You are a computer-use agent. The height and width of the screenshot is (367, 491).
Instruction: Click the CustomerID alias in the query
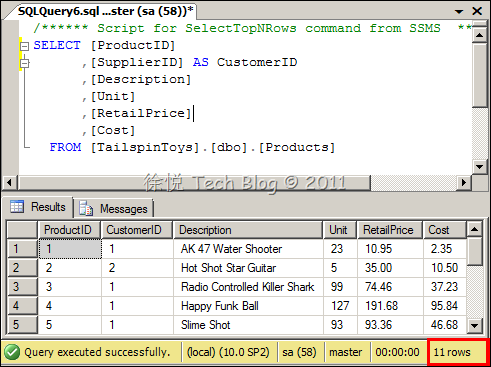coord(257,62)
